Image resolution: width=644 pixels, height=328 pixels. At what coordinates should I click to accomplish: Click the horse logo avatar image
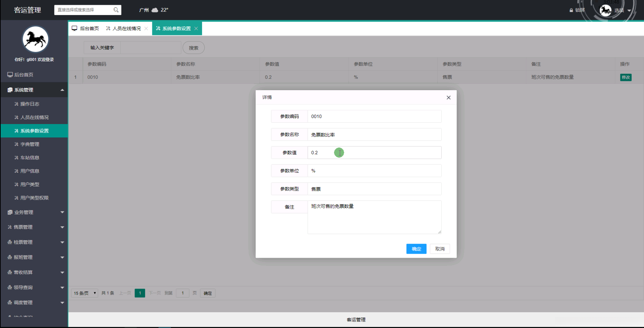coord(35,39)
